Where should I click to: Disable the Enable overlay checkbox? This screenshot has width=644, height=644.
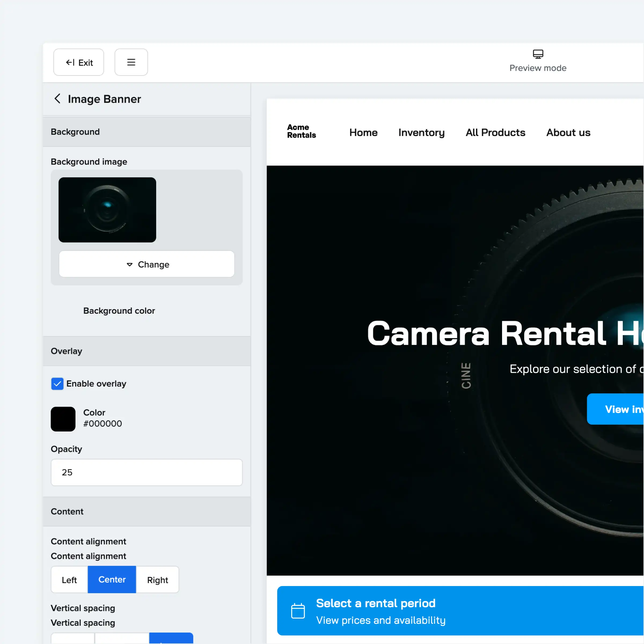pyautogui.click(x=57, y=384)
